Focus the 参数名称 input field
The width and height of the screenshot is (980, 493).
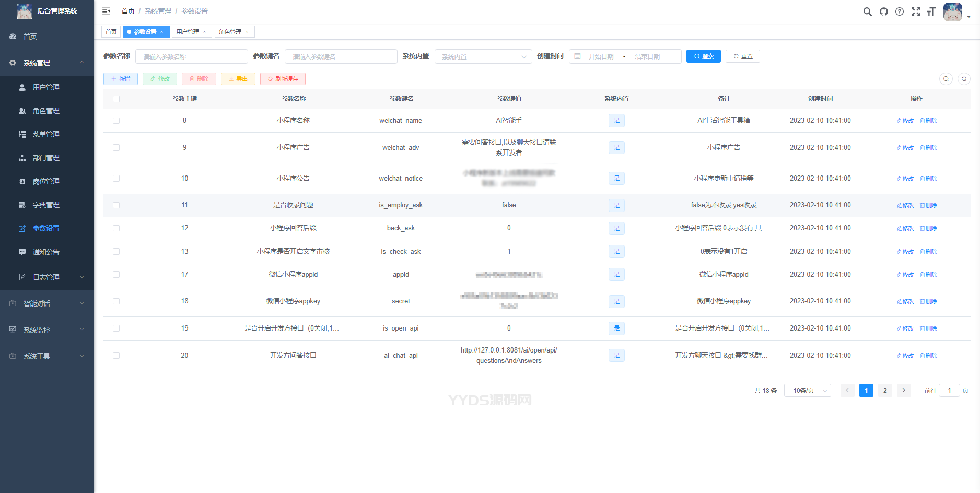[191, 56]
